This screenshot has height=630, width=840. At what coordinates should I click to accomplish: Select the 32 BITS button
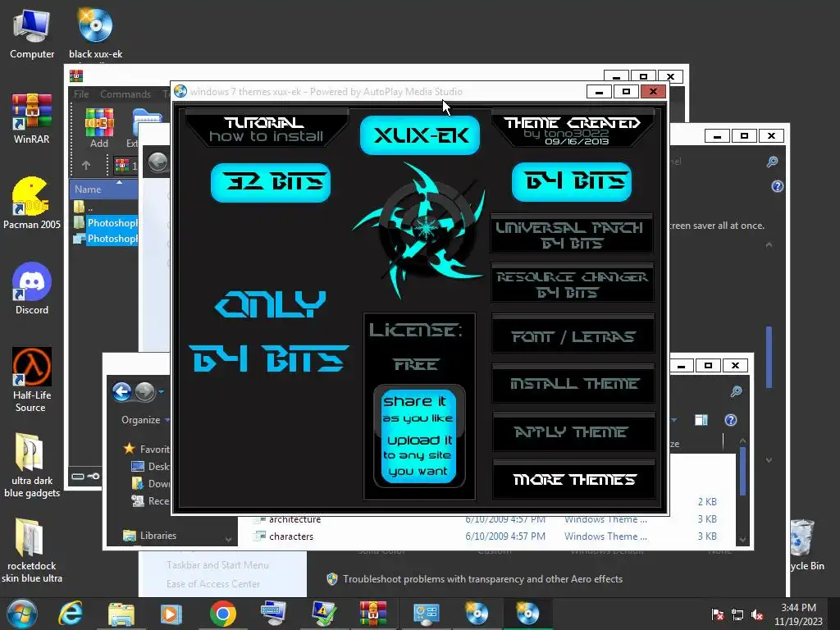coord(271,183)
